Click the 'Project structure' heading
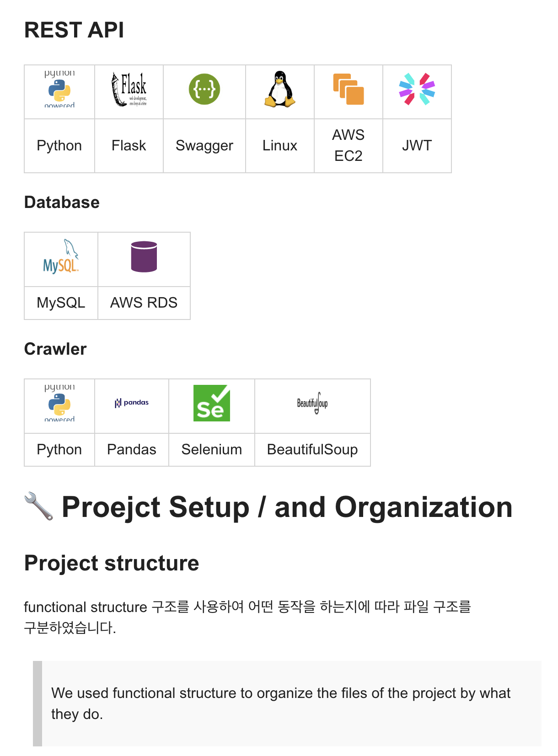The height and width of the screenshot is (756, 558). 112,563
